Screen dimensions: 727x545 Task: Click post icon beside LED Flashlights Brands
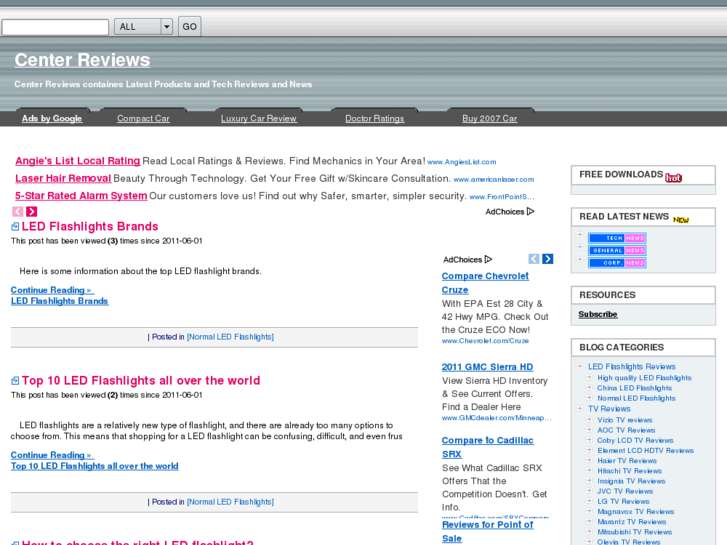coord(15,226)
